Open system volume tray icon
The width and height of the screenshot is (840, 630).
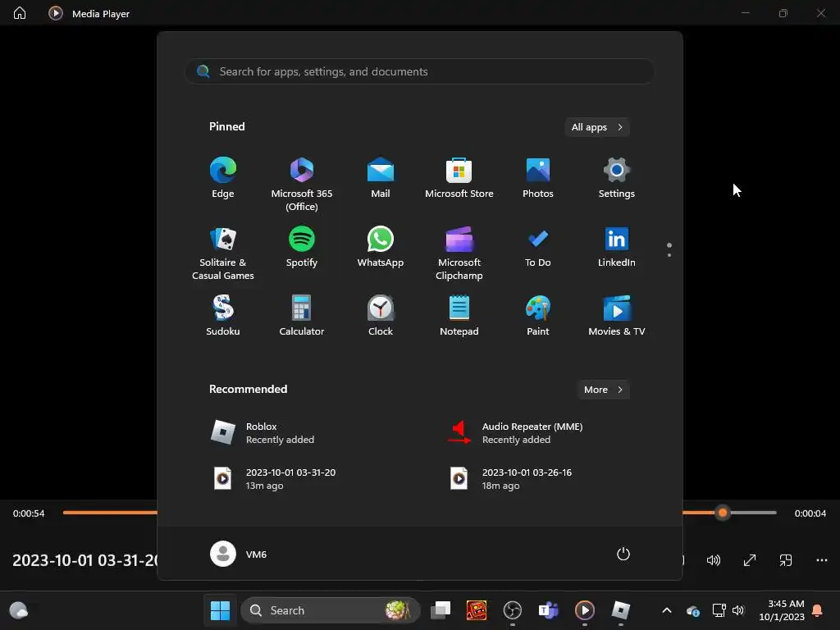[738, 610]
